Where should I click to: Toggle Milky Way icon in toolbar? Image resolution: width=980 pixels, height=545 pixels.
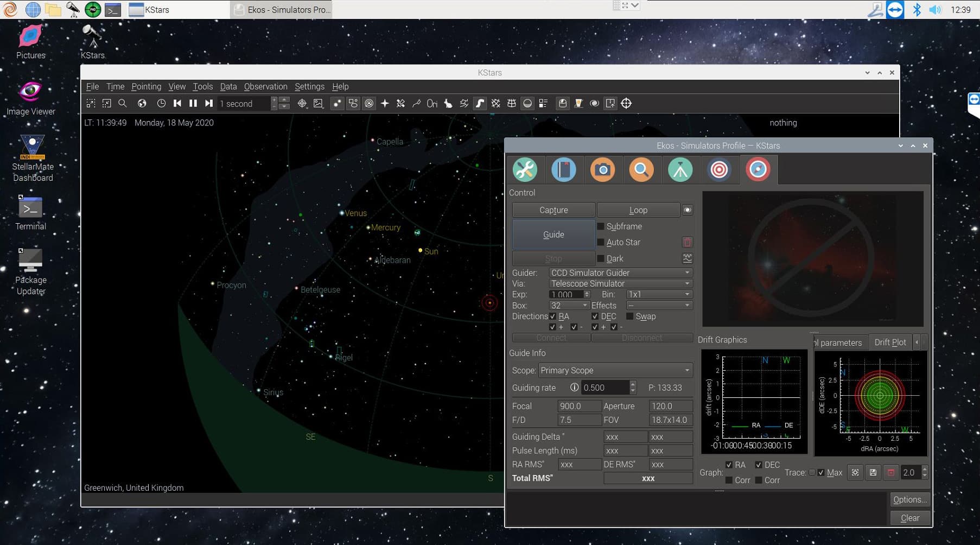[x=480, y=103]
